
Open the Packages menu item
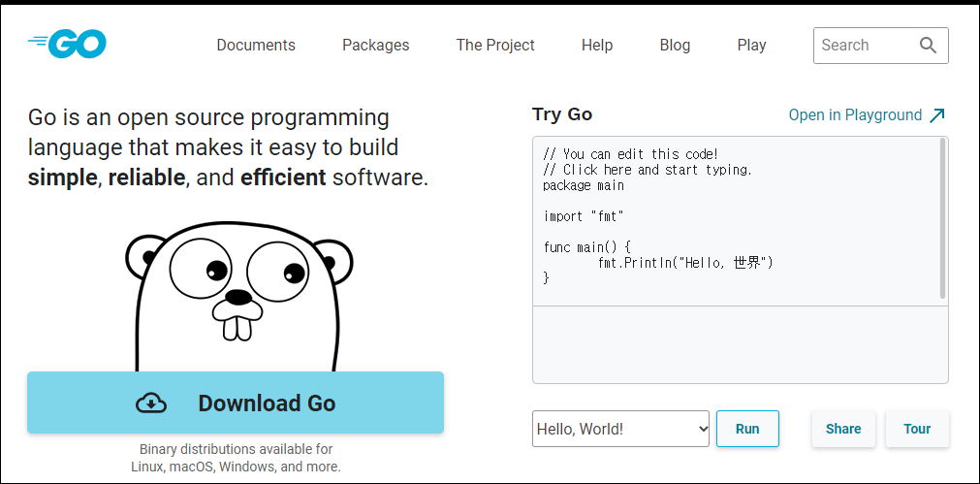[x=376, y=45]
